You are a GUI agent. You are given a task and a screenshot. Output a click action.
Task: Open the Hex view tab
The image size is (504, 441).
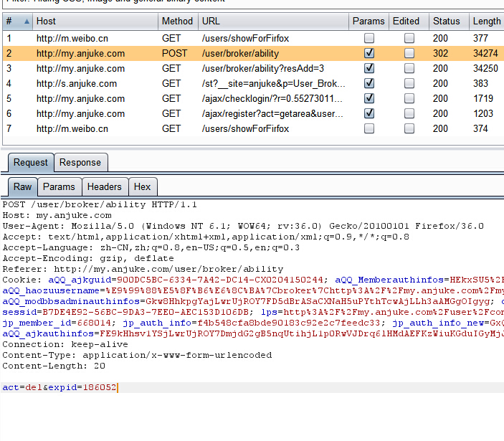[143, 186]
